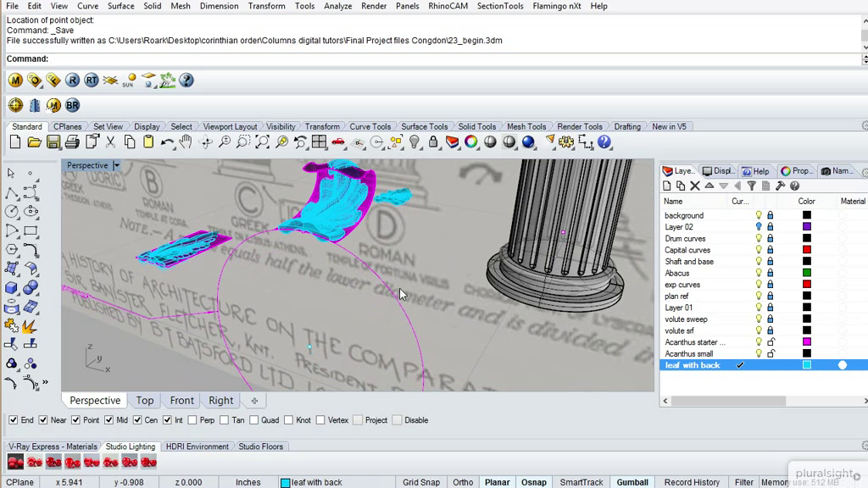Select the Circle tool in left toolbar
This screenshot has width=868, height=488.
point(11,211)
